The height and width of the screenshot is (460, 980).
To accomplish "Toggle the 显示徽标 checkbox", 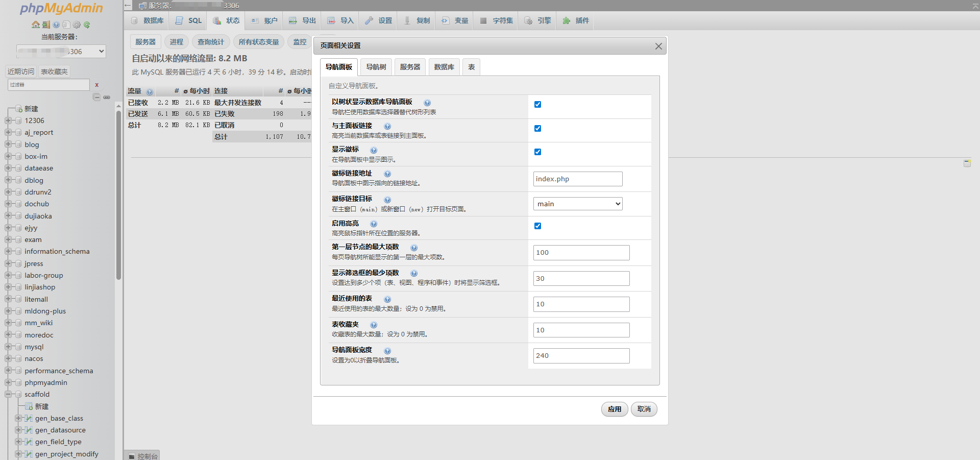I will [x=537, y=152].
